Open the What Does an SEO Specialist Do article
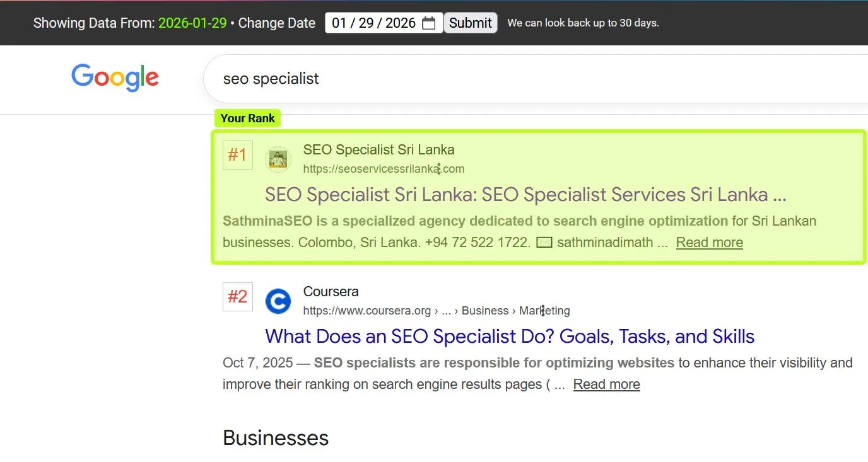This screenshot has height=462, width=868. pyautogui.click(x=510, y=336)
